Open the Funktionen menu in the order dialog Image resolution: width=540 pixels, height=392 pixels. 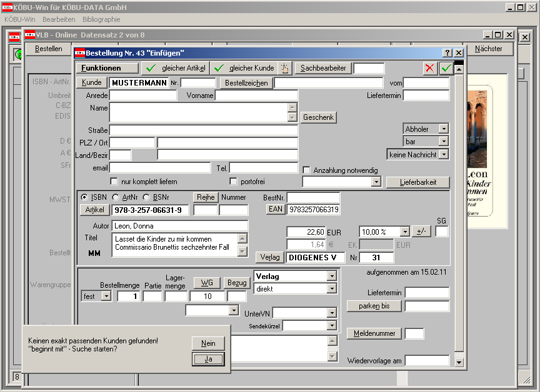click(107, 68)
